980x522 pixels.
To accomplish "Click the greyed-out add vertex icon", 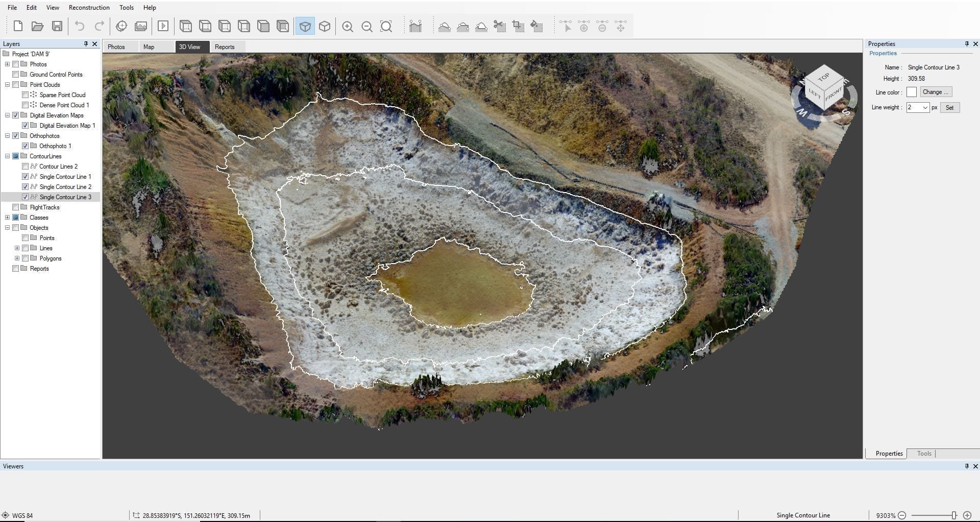I will (x=584, y=27).
